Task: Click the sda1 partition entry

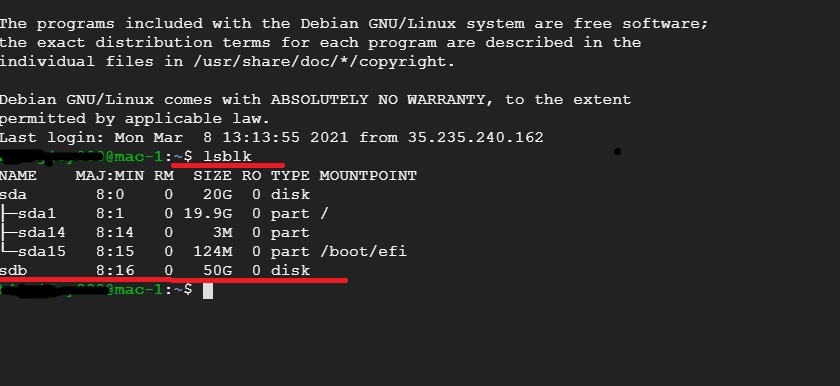Action: (36, 214)
